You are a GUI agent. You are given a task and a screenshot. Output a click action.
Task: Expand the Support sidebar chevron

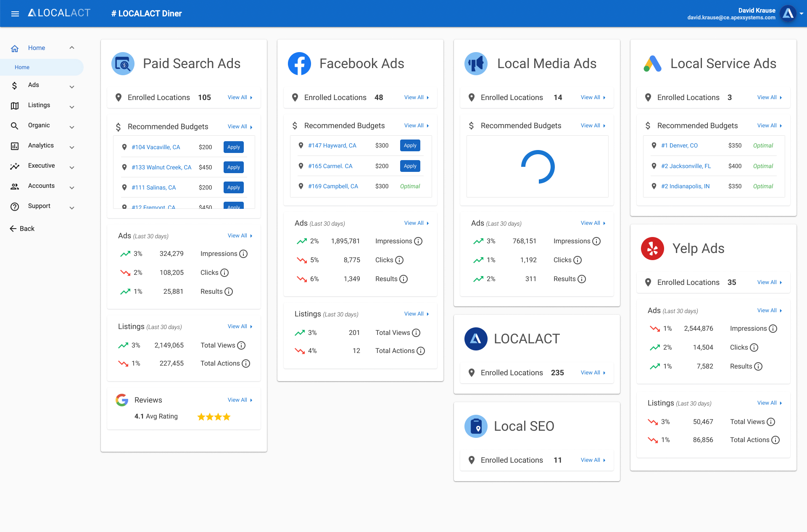pyautogui.click(x=72, y=208)
